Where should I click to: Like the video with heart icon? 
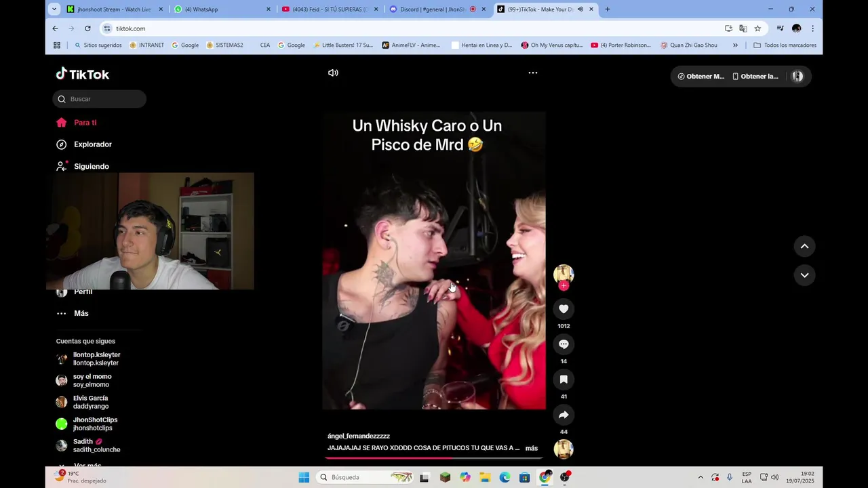[564, 309]
